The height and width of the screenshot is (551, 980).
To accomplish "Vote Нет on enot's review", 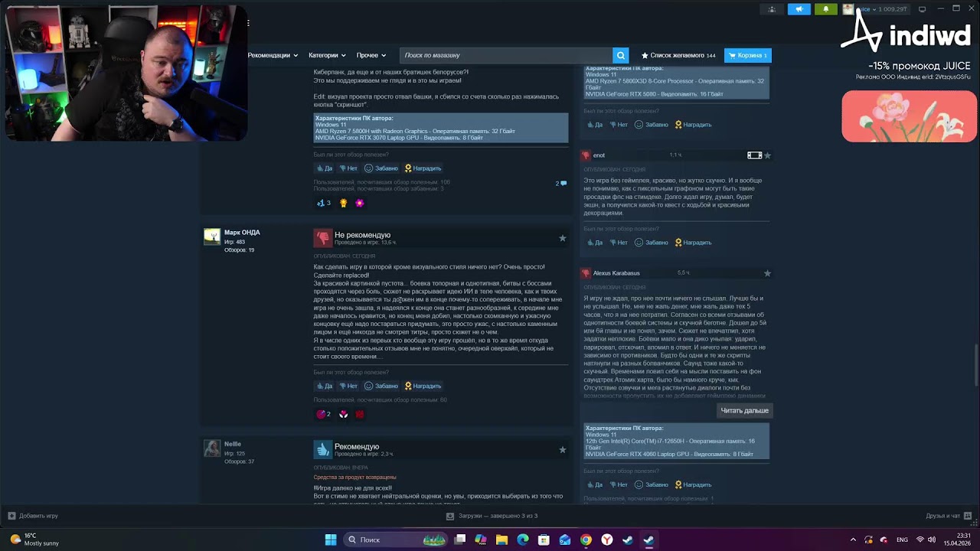I will tap(618, 243).
